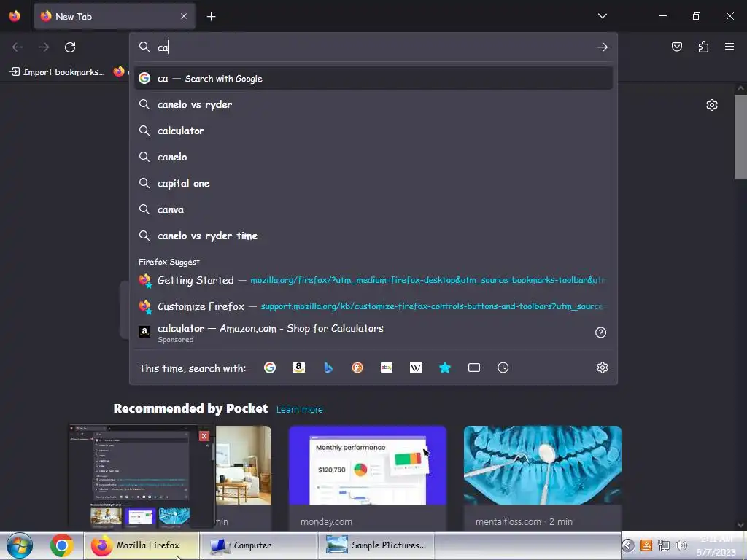Open search settings gear in dropdown
Image resolution: width=747 pixels, height=560 pixels.
coord(602,367)
